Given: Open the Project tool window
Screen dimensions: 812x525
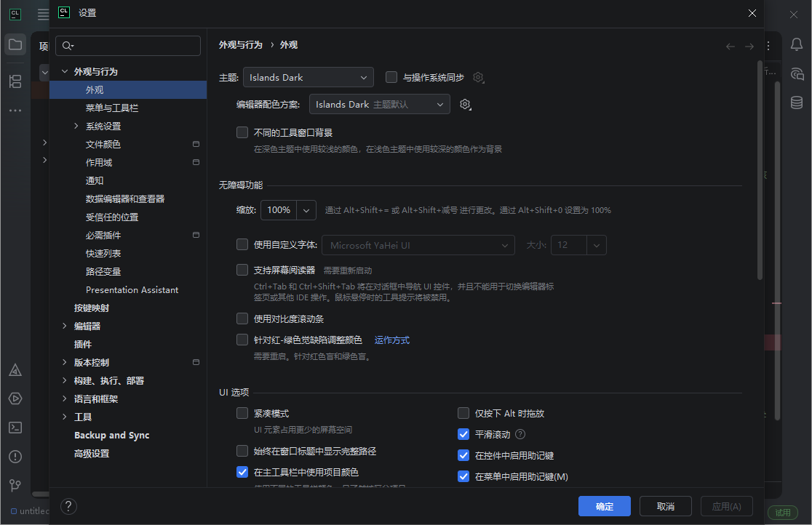Looking at the screenshot, I should [15, 44].
